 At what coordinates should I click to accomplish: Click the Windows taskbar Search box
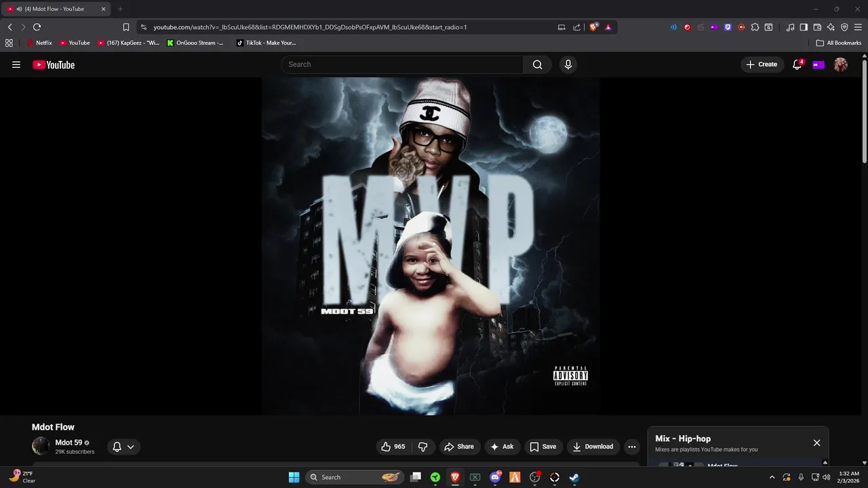[355, 477]
